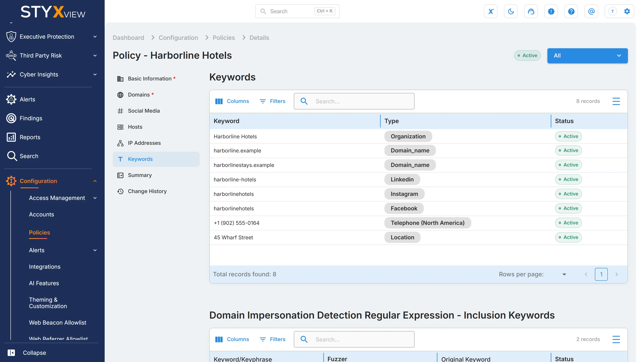Click the Reports chart icon in sidebar
The image size is (644, 362).
(11, 137)
